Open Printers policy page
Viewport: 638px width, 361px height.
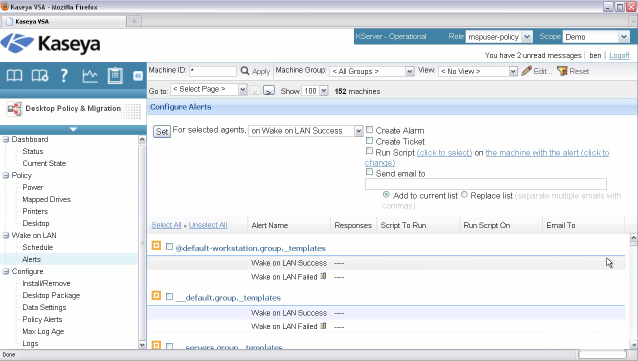click(x=35, y=211)
